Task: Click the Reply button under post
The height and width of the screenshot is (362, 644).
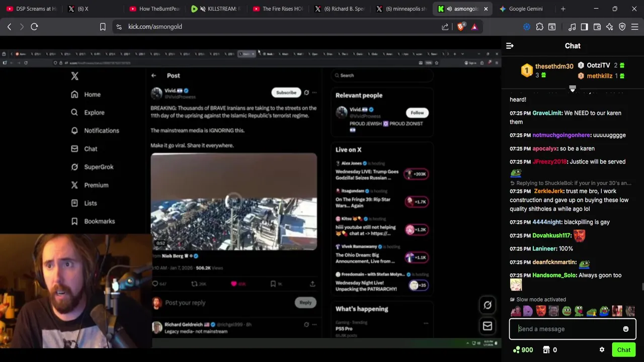Action: point(305,303)
